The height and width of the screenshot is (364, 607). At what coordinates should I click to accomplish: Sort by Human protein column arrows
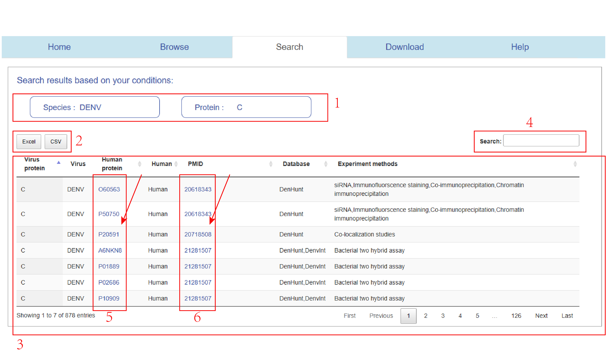pyautogui.click(x=139, y=164)
